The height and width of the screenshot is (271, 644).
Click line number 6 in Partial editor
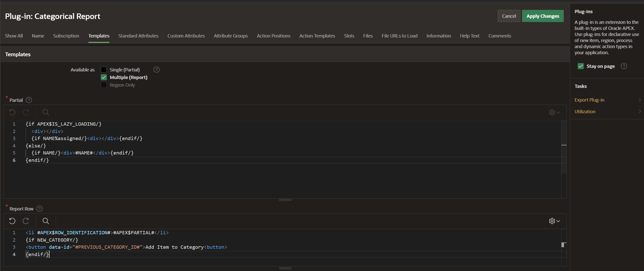pos(14,160)
